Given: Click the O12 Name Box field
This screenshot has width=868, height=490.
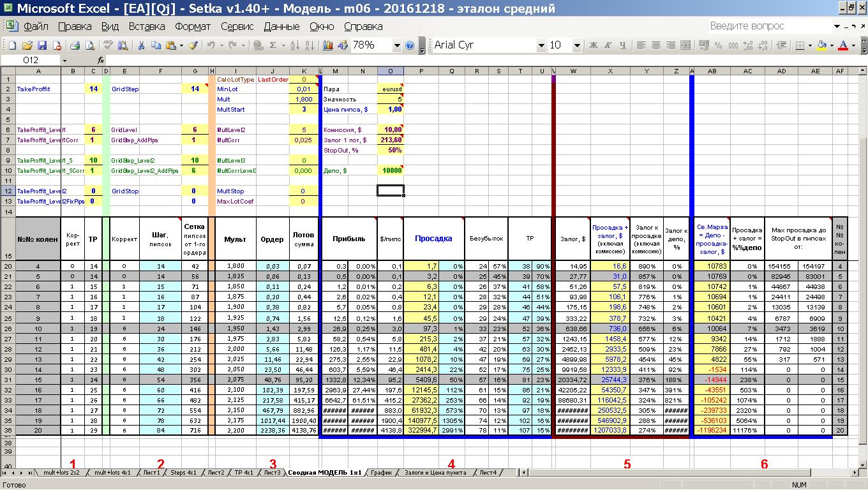Looking at the screenshot, I should point(31,61).
